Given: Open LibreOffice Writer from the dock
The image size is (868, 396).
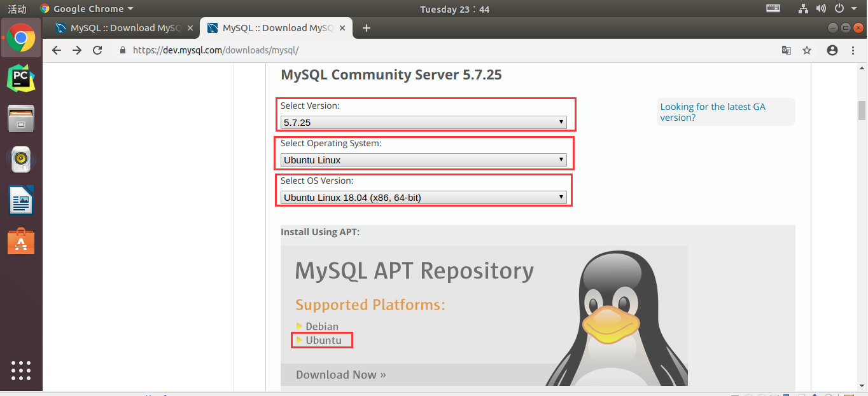Looking at the screenshot, I should (x=21, y=200).
